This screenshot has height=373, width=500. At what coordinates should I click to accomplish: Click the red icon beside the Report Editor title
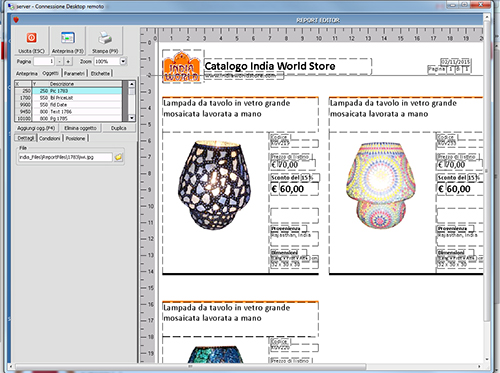16,20
